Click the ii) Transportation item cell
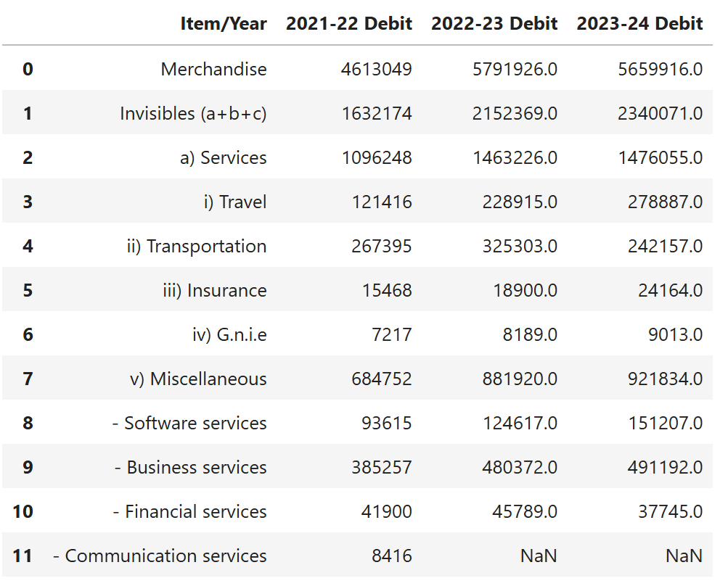 pos(196,247)
